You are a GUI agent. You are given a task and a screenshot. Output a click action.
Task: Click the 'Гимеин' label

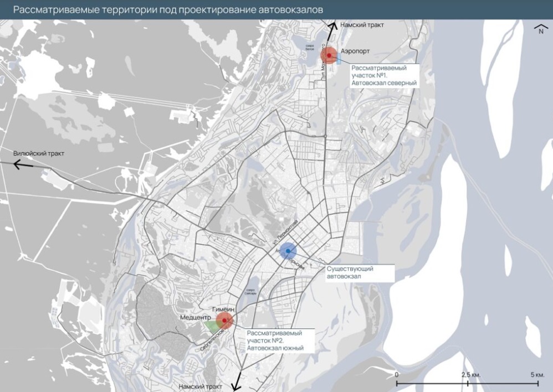point(223,309)
